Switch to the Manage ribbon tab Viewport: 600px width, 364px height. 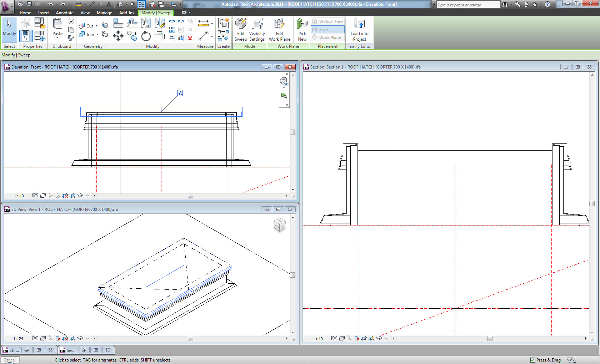[x=104, y=13]
